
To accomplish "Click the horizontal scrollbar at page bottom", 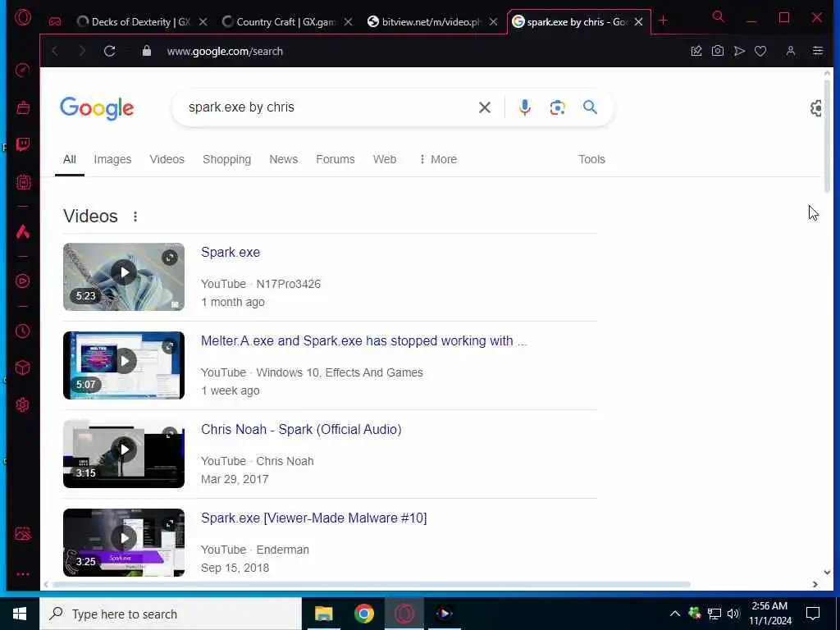I will (x=371, y=584).
